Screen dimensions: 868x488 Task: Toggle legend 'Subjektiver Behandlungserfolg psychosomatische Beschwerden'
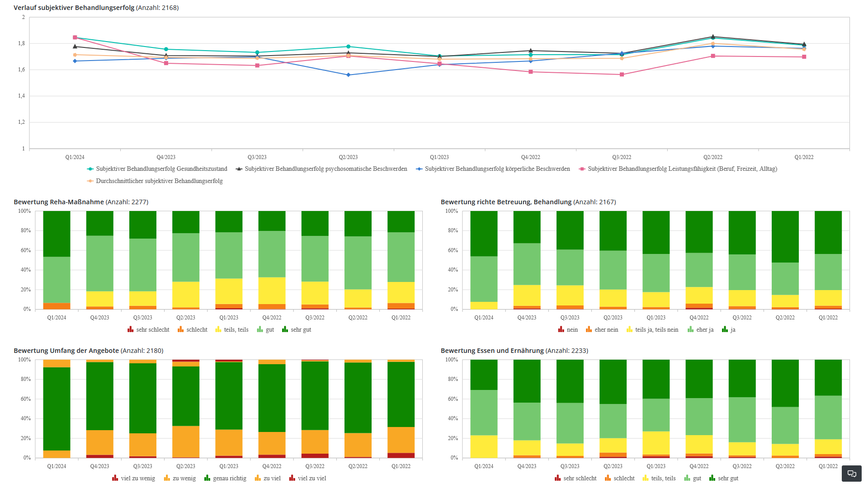(321, 169)
